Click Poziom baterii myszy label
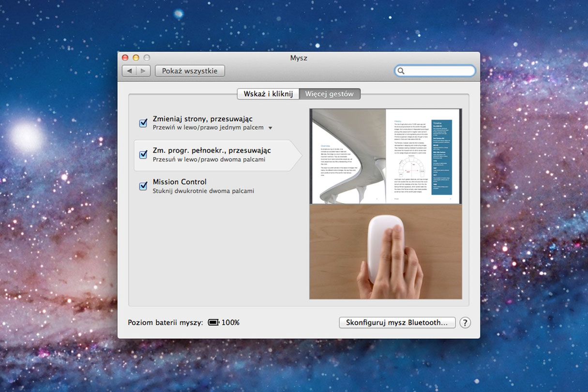The image size is (588, 392). click(x=166, y=322)
